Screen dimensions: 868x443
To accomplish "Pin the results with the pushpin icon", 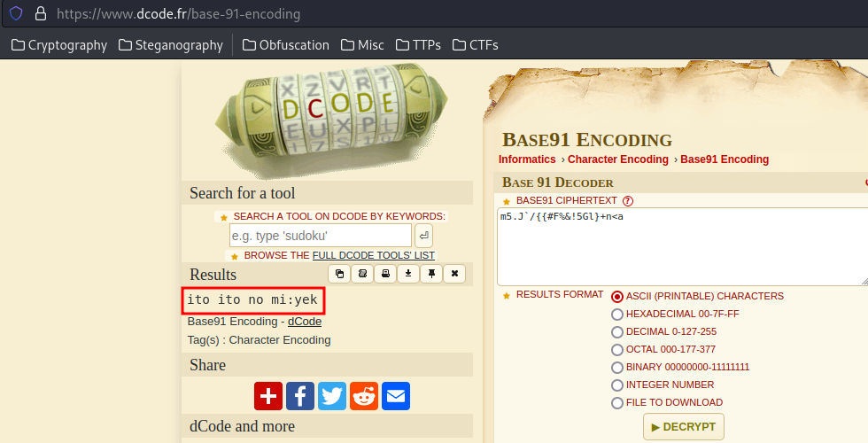I will (431, 274).
